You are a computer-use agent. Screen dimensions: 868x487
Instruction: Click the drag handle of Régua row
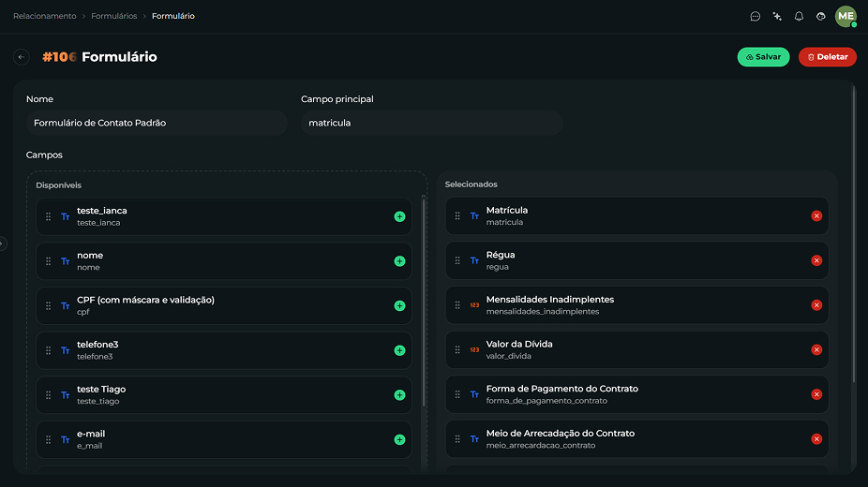pyautogui.click(x=457, y=260)
